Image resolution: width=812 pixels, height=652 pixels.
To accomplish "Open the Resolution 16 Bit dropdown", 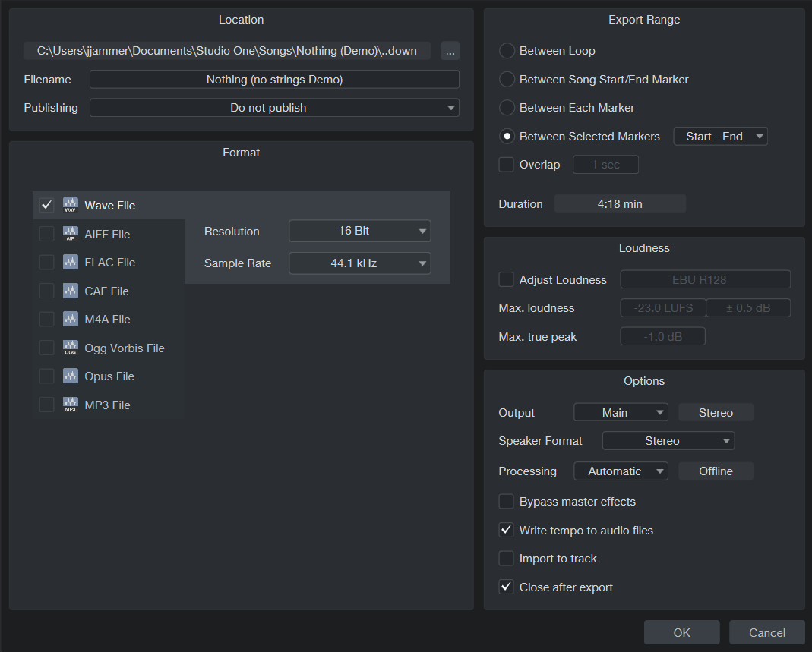I will (x=360, y=231).
